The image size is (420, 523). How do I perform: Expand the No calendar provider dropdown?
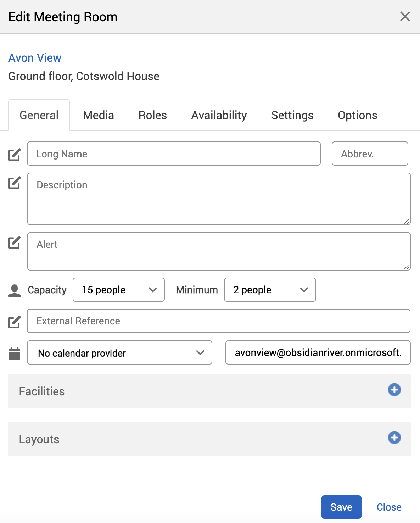pyautogui.click(x=119, y=353)
